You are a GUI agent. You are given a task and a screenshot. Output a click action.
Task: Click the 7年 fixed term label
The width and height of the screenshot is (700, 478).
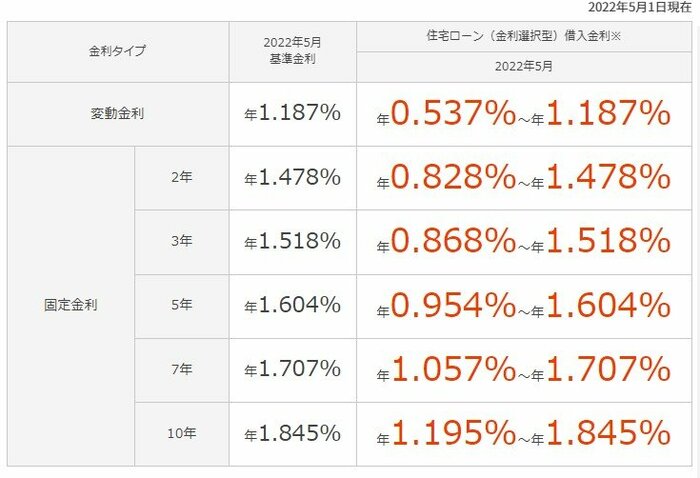(x=181, y=370)
